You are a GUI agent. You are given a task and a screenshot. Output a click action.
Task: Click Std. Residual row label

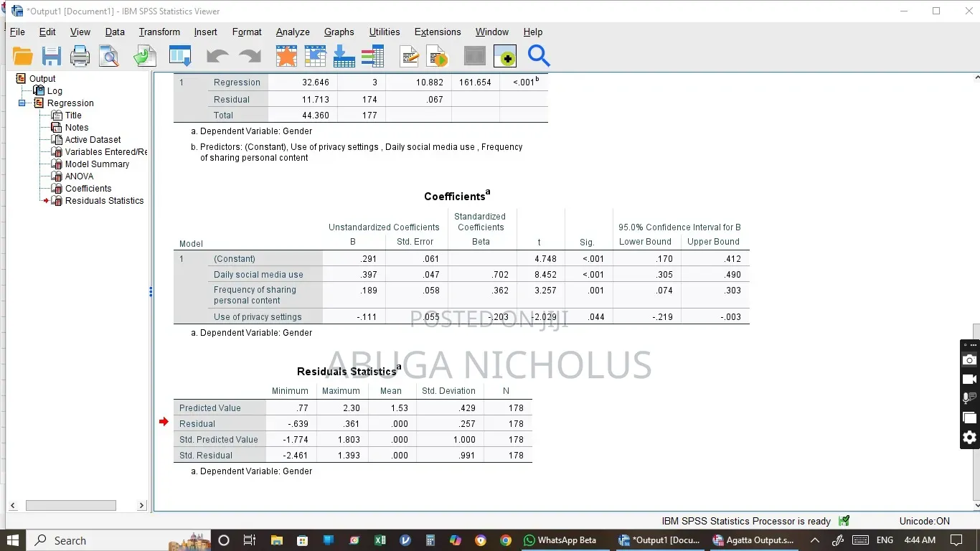coord(206,456)
